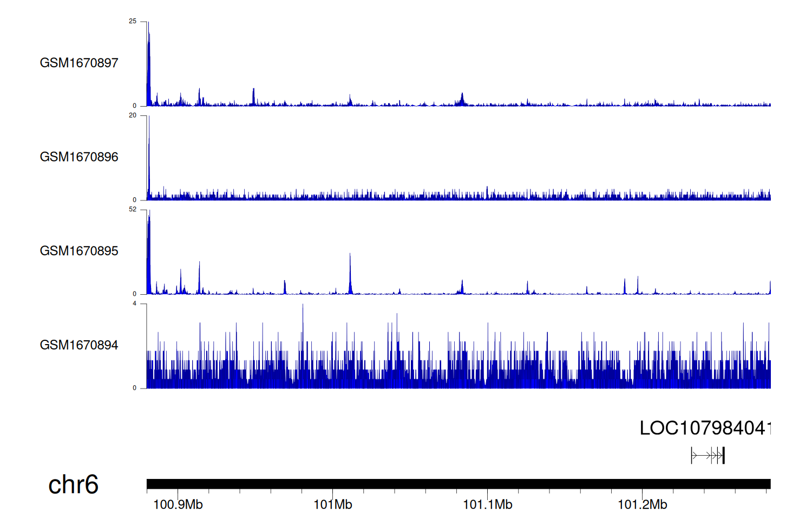The image size is (812, 531).
Task: Click the GSM1670897 track label
Action: 79,63
